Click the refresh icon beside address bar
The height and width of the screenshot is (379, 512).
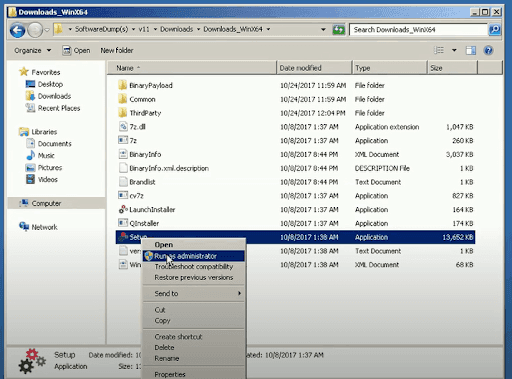point(338,30)
